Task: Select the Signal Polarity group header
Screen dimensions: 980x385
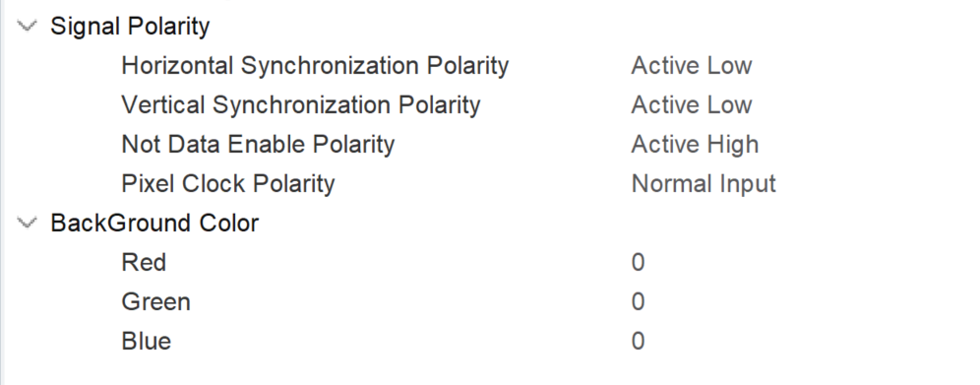Action: [130, 27]
